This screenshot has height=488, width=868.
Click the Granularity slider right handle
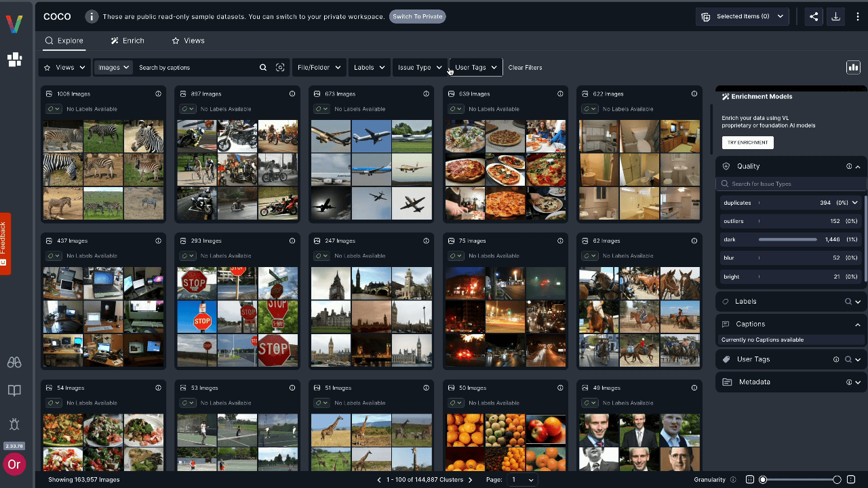837,480
